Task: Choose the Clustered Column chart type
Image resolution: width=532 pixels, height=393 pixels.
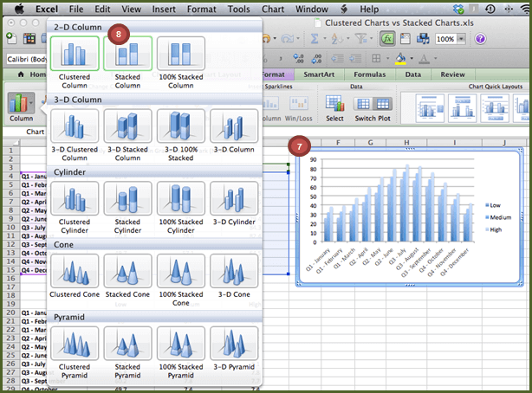Action: (75, 54)
